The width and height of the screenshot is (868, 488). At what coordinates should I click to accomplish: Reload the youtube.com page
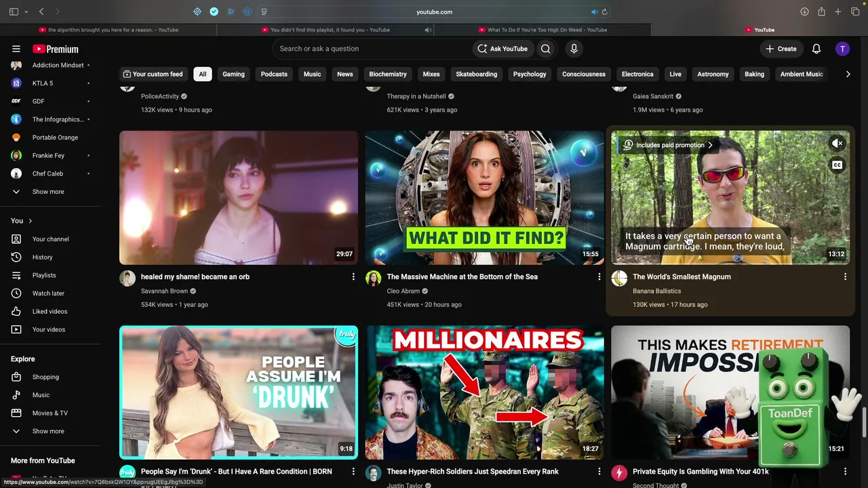click(x=604, y=12)
